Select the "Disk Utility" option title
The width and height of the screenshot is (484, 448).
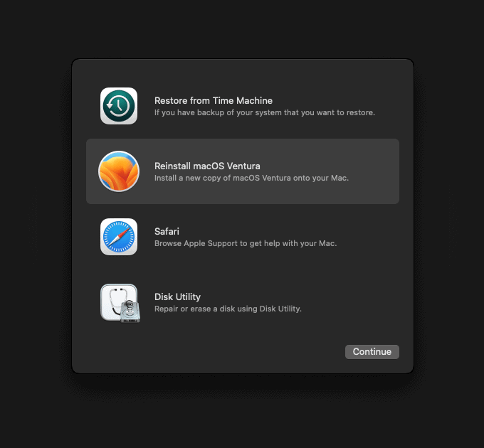(x=177, y=297)
